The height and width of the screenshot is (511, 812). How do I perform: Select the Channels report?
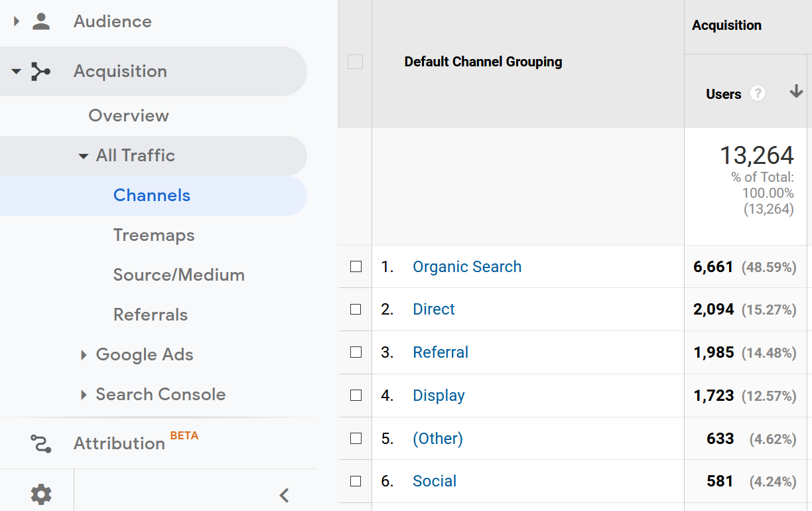coord(152,195)
